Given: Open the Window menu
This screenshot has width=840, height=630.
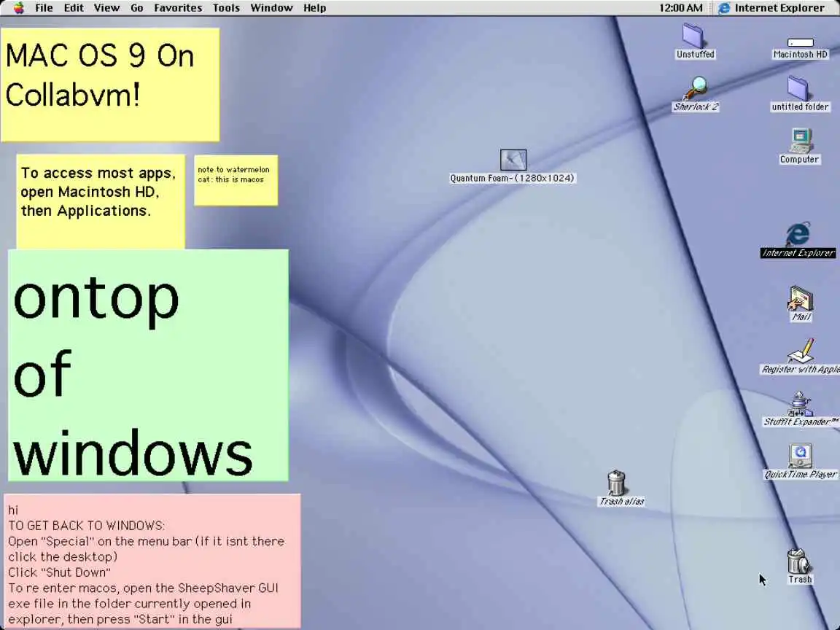Looking at the screenshot, I should (x=271, y=8).
